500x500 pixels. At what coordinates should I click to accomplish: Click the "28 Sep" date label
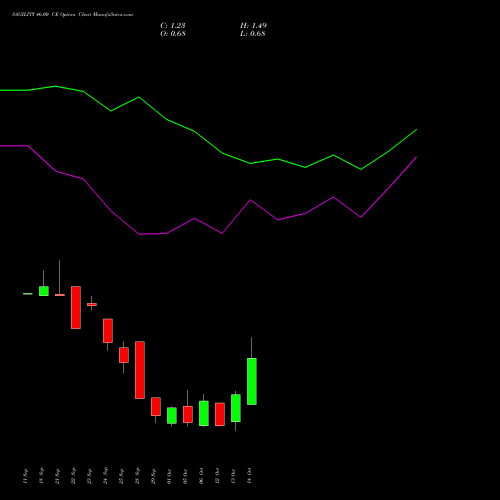[137, 476]
